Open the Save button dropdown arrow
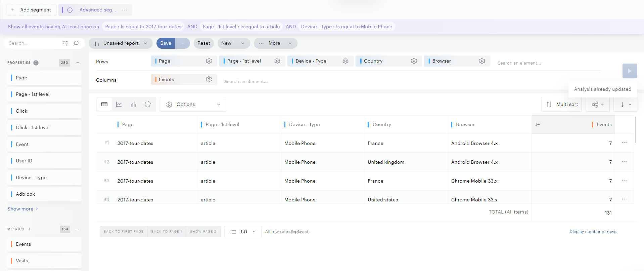The height and width of the screenshot is (271, 644). coord(183,43)
